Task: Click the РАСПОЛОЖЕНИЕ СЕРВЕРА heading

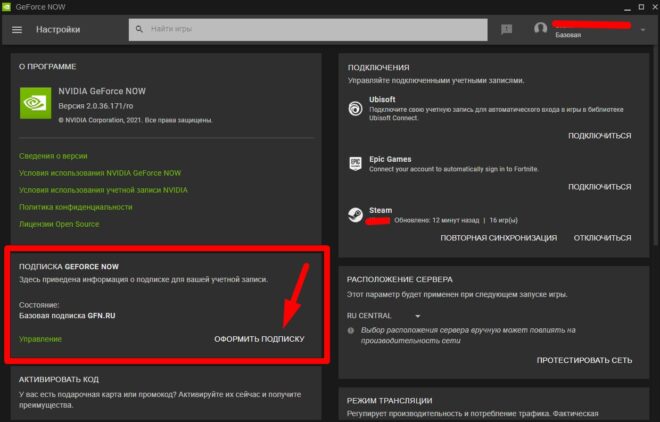Action: [x=399, y=279]
